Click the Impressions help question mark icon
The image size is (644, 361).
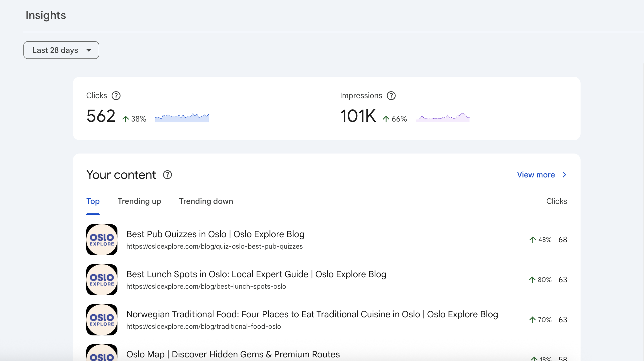(391, 96)
